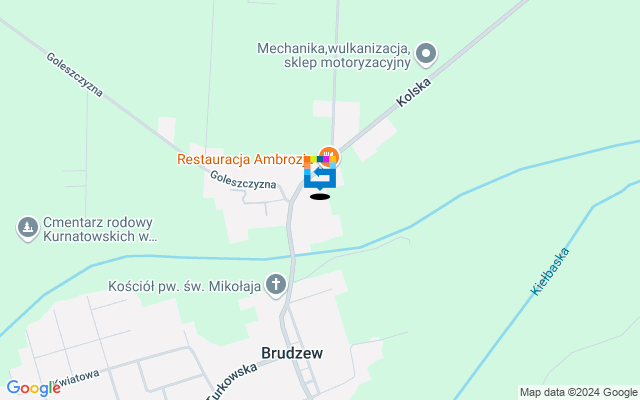Screen dimensions: 640x400
Task: Select the blue arrow location marker
Action: click(320, 175)
